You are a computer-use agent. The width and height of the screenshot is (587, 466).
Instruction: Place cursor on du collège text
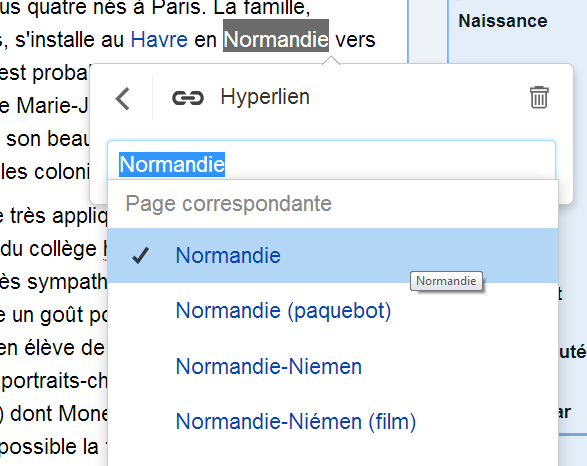(x=49, y=249)
